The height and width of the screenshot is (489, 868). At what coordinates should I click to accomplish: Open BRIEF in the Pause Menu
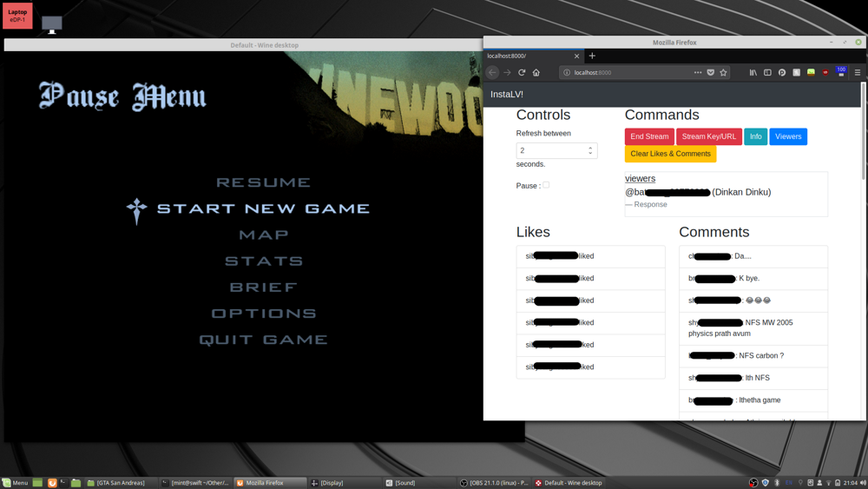point(264,287)
